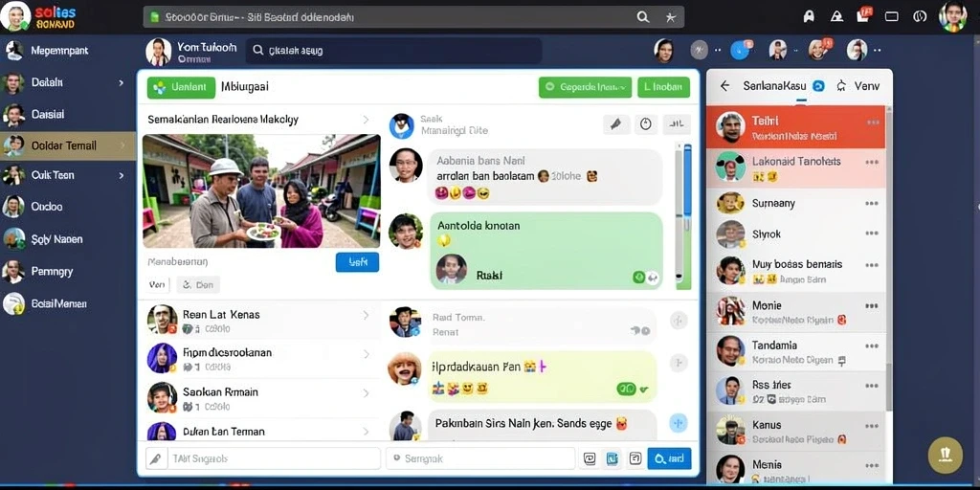This screenshot has width=980, height=490.
Task: Open three-dot menu for Tandamia contact
Action: pyautogui.click(x=871, y=345)
